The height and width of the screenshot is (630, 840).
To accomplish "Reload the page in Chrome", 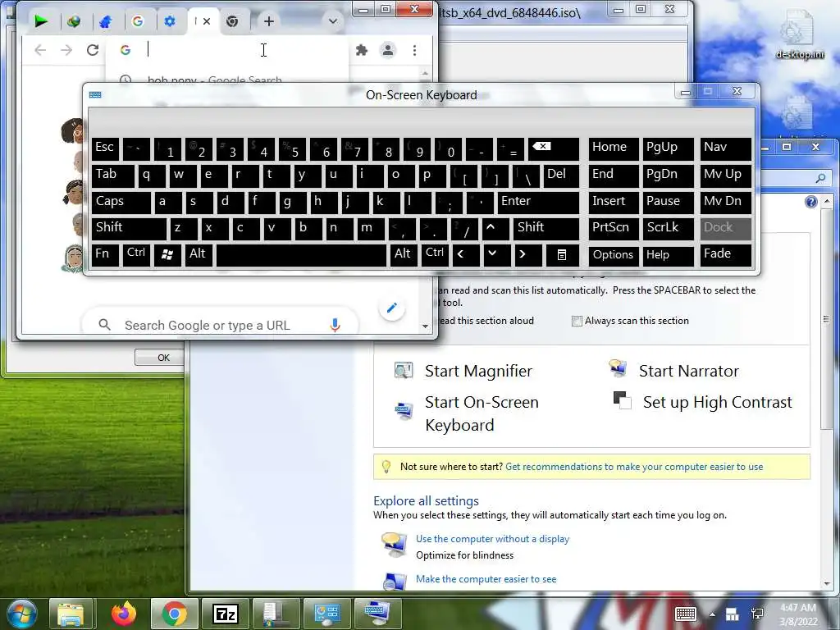I will [x=93, y=50].
